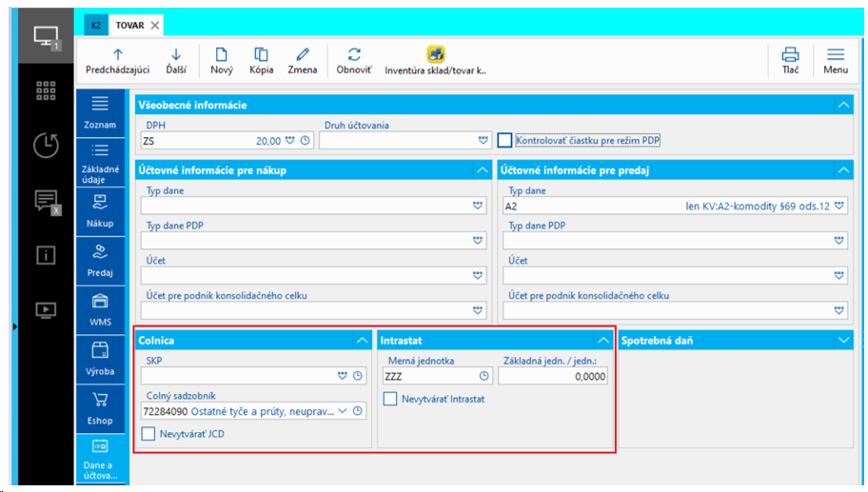Collapse Účtovné informácie pre nákup section
Viewport: 868px width, 492px height.
pyautogui.click(x=483, y=170)
